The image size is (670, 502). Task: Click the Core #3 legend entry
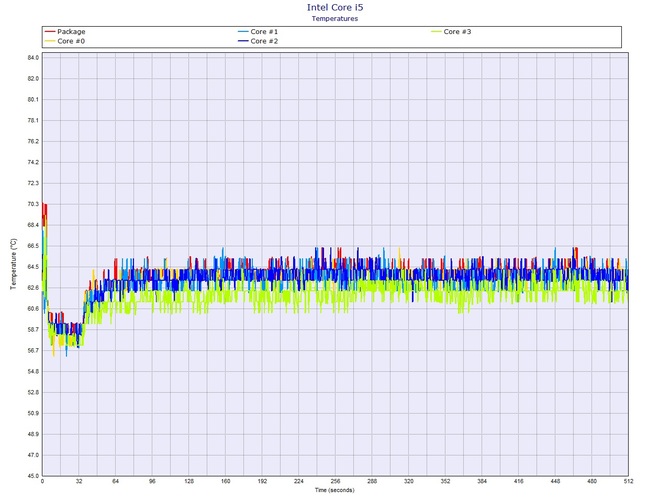click(451, 32)
